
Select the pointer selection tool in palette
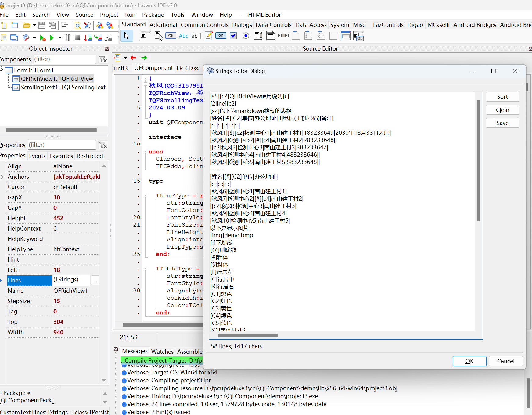point(127,36)
